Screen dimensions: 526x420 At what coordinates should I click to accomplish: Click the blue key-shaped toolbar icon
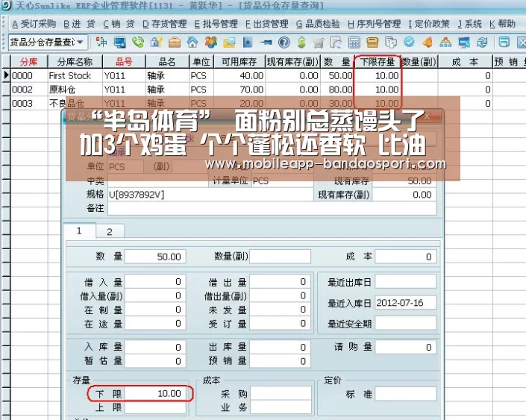[266, 43]
